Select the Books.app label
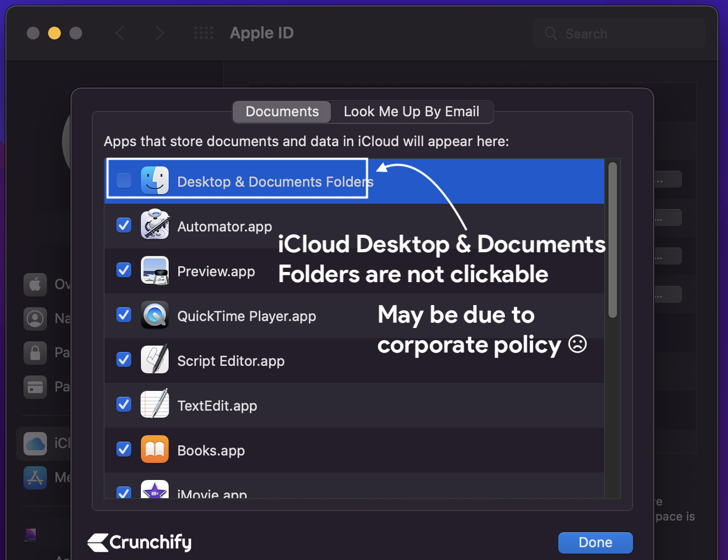This screenshot has width=728, height=560. (x=211, y=451)
